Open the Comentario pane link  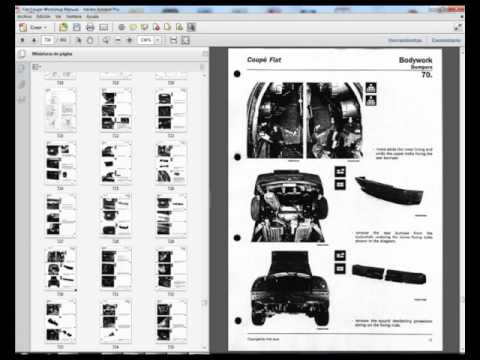(446, 40)
